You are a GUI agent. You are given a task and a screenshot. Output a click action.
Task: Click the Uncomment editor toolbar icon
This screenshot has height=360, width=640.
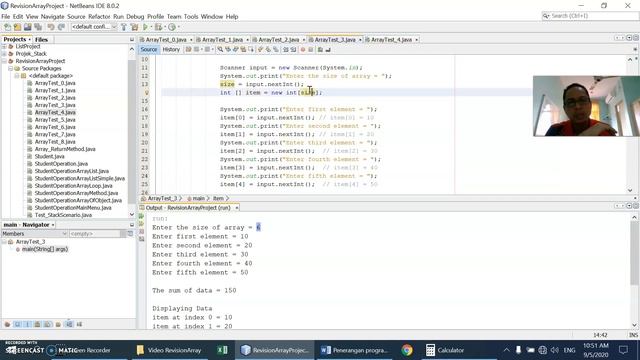(x=328, y=49)
